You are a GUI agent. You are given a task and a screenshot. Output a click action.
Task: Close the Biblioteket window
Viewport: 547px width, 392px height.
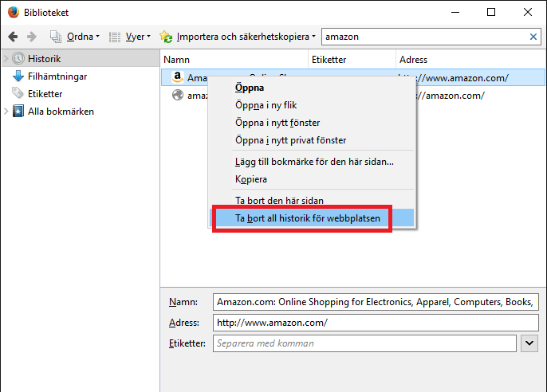click(528, 12)
